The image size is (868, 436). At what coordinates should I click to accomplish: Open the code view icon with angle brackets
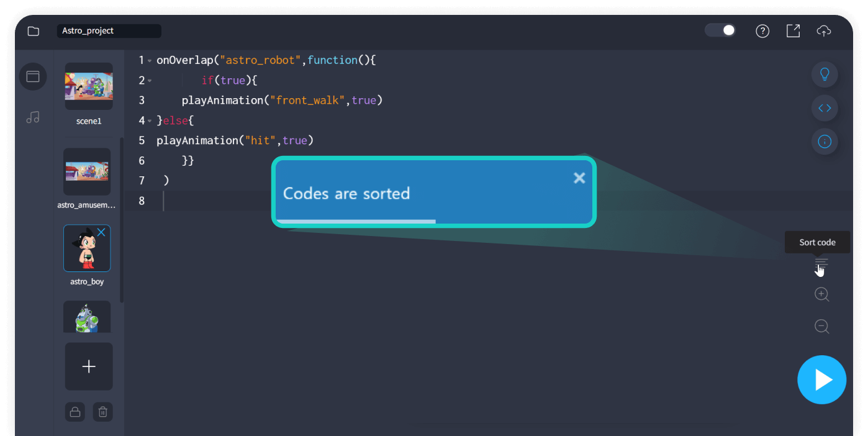825,107
